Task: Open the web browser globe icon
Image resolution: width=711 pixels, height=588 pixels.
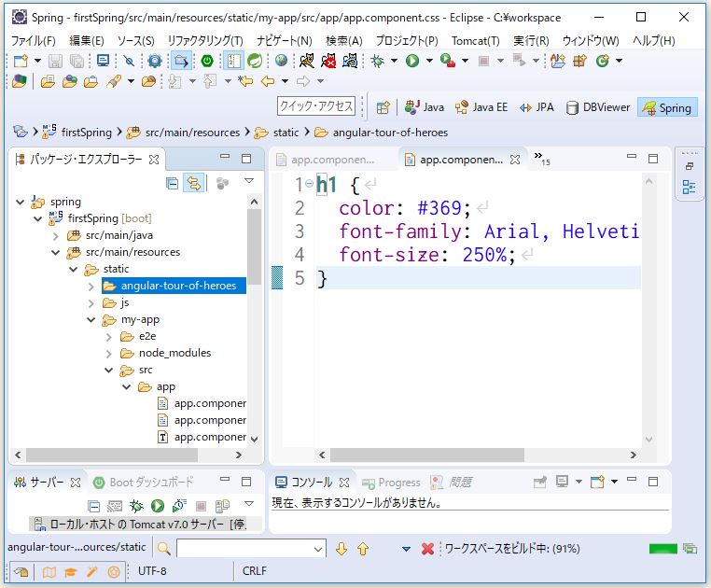Action: pyautogui.click(x=281, y=61)
